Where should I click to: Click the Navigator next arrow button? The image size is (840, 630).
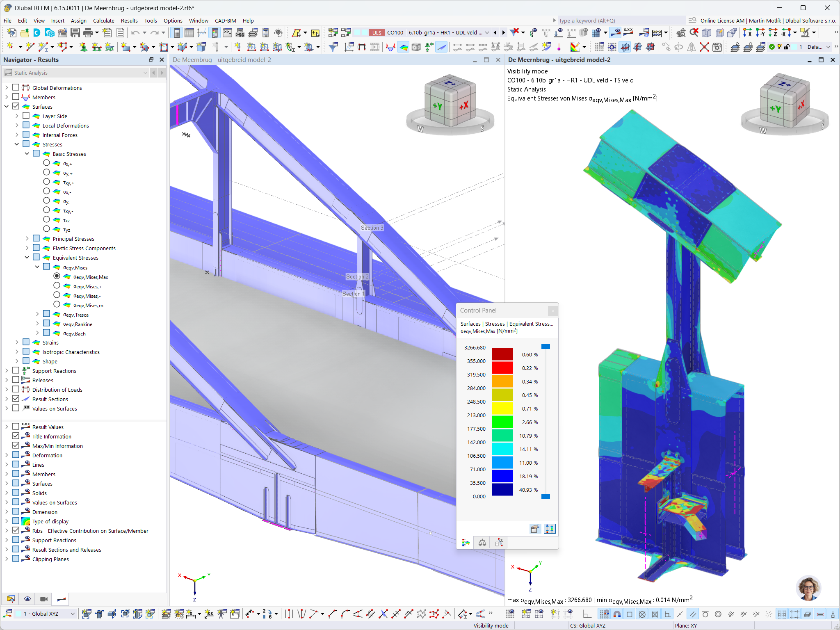coord(162,73)
